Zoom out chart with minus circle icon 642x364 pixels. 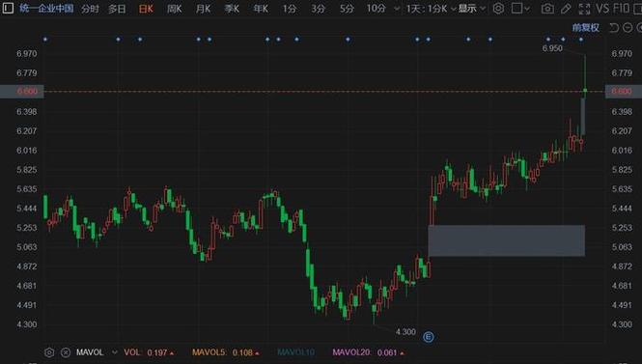point(628,27)
